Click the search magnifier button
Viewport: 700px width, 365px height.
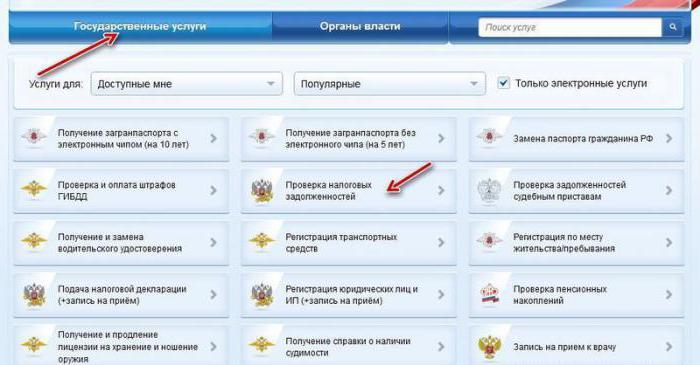[672, 27]
